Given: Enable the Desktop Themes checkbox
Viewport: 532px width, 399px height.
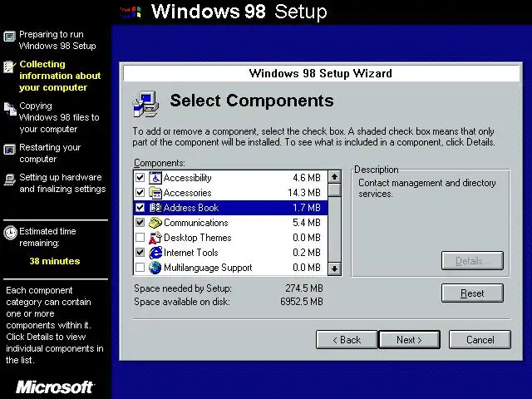Looking at the screenshot, I should [x=140, y=238].
